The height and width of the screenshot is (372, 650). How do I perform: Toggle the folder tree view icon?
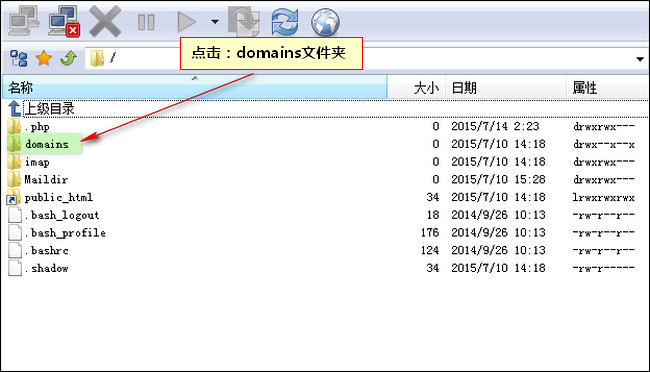(x=19, y=58)
